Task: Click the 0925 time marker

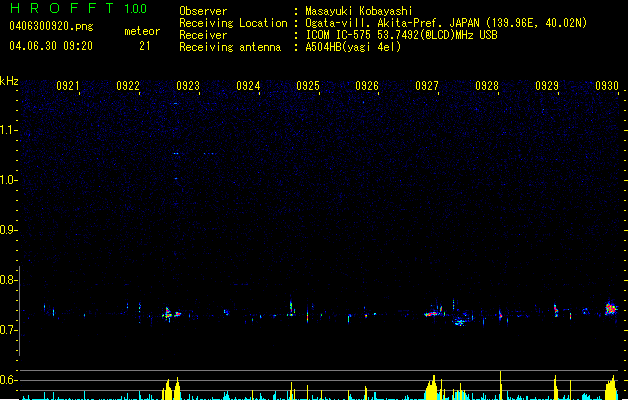Action: click(x=308, y=86)
